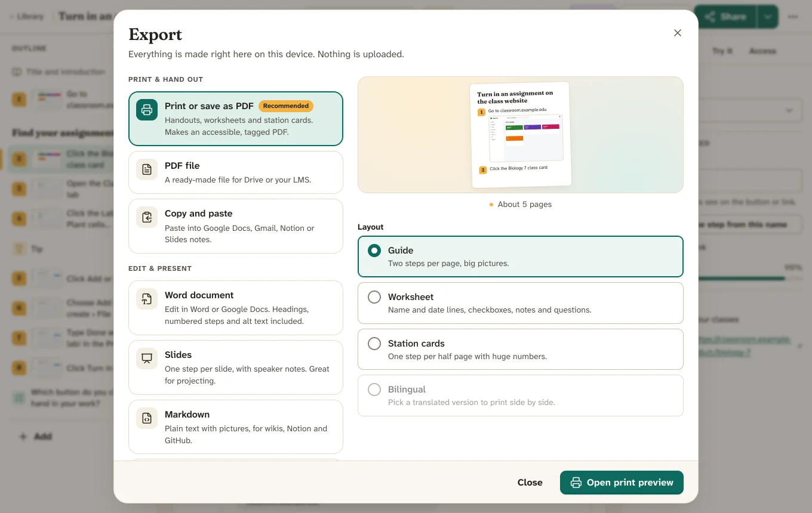Choose the Slides export option
Image resolution: width=812 pixels, height=513 pixels.
[236, 367]
